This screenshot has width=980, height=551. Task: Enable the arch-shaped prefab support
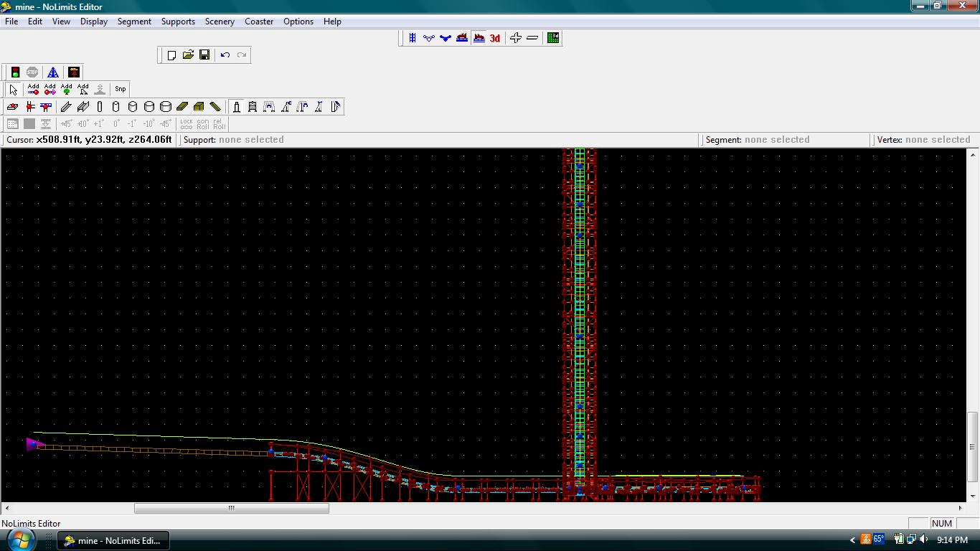tap(269, 107)
